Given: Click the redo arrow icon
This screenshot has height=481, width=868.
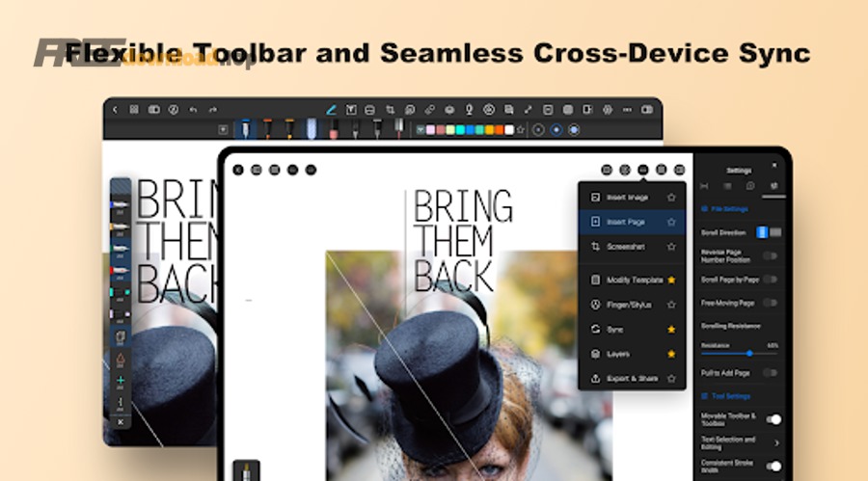Looking at the screenshot, I should click(213, 110).
